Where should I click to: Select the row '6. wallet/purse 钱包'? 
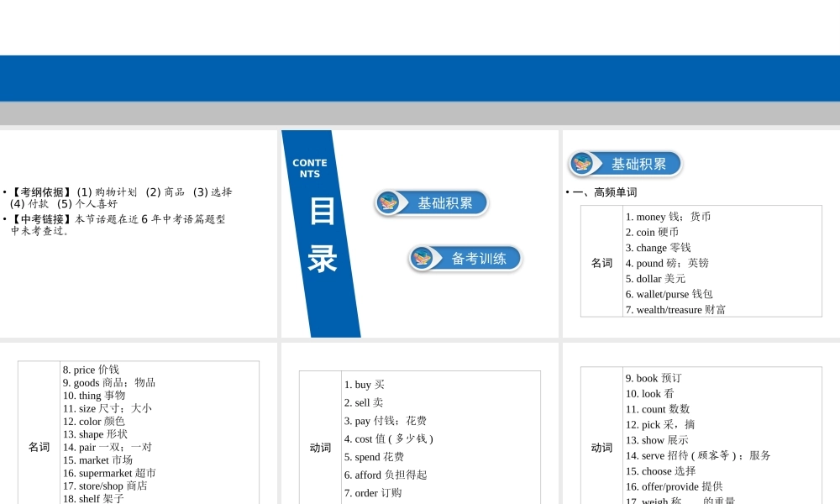click(x=669, y=294)
